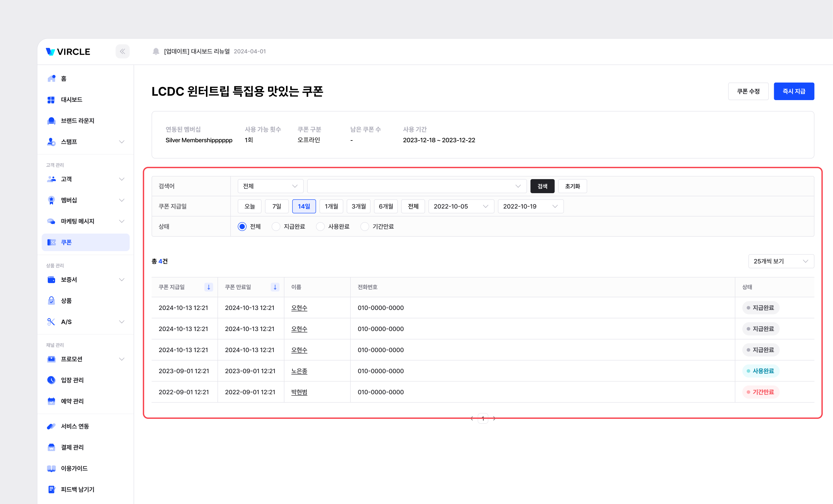This screenshot has width=833, height=504.
Task: Open the 25개씩 보기 page size dropdown
Action: [x=781, y=261]
